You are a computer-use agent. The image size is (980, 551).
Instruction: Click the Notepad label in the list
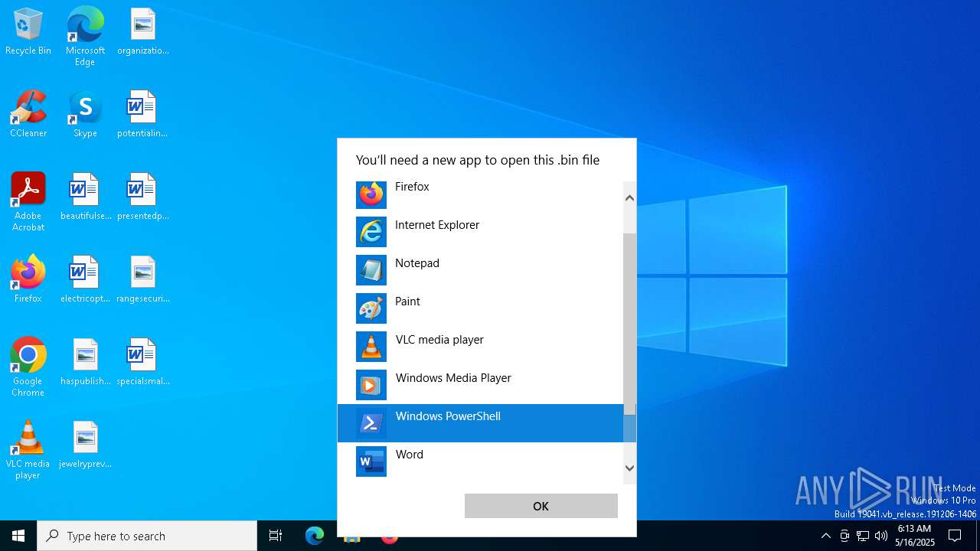[x=417, y=263]
